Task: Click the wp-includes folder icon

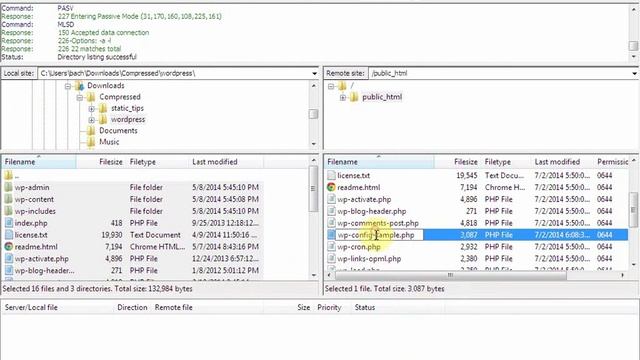Action: point(9,211)
